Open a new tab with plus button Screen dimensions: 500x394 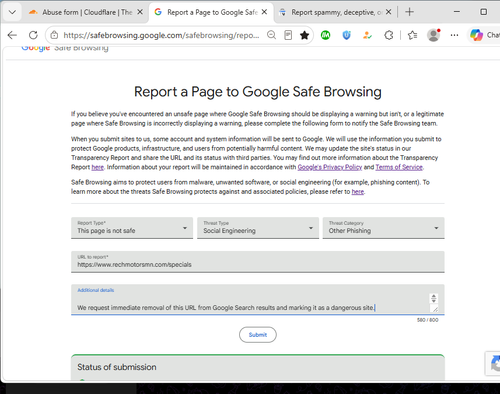coord(409,12)
